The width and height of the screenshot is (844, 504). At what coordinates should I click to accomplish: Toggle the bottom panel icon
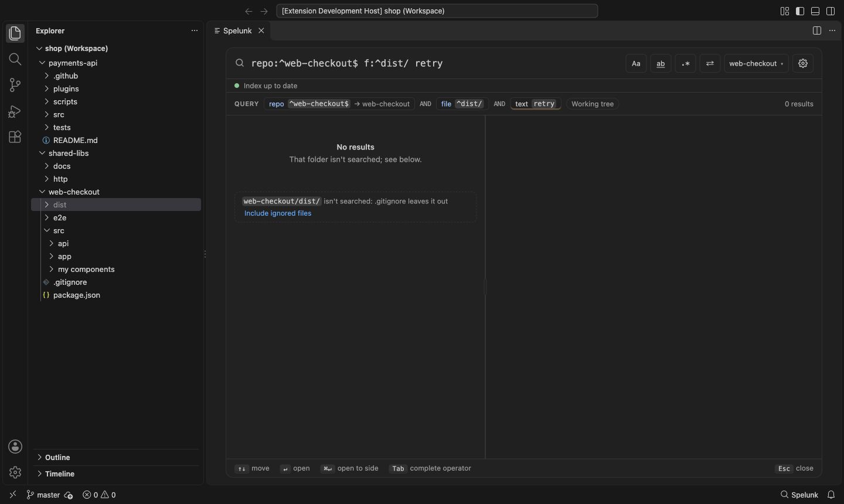point(815,11)
